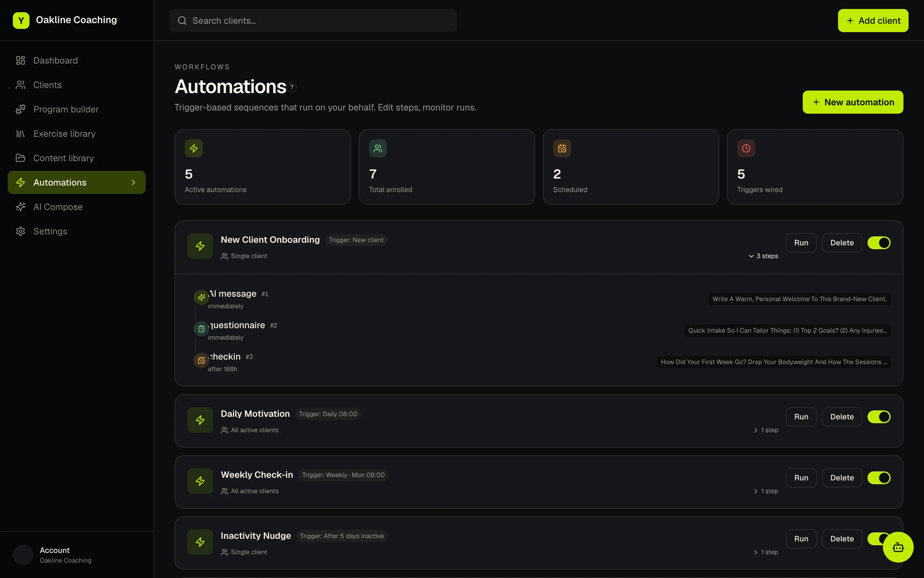The height and width of the screenshot is (578, 924).
Task: Expand Weekly Check-in 1 step
Action: (766, 491)
